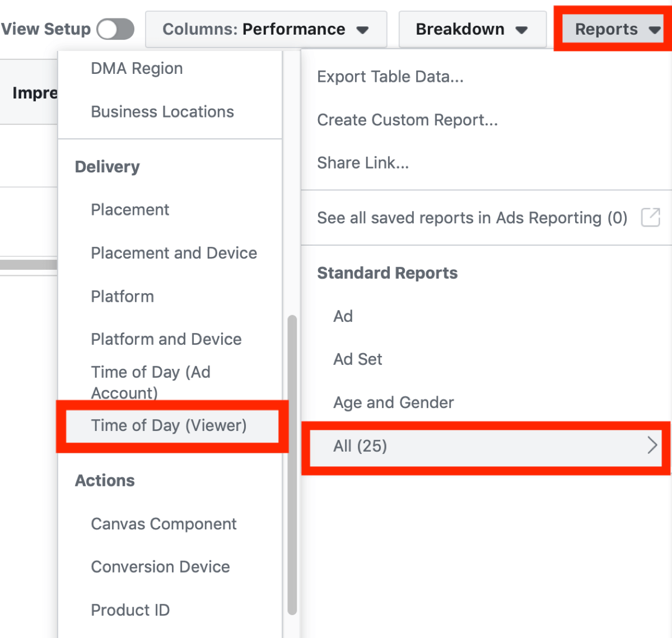
Task: Choose Time of Day (Ad Account) breakdown
Action: click(x=151, y=382)
